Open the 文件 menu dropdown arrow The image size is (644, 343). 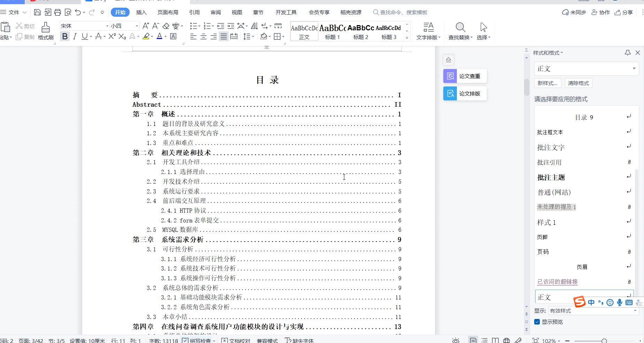pos(24,13)
